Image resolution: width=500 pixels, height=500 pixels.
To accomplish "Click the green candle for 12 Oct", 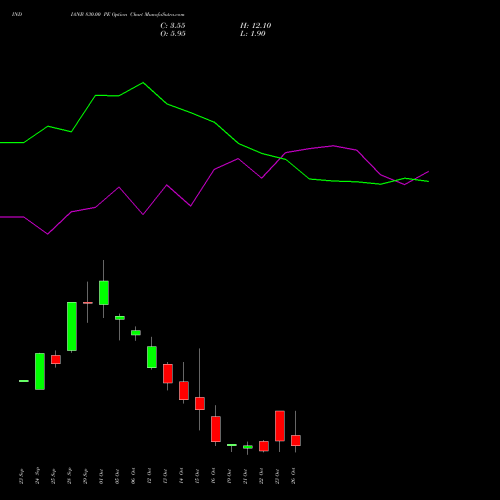I will coord(152,357).
